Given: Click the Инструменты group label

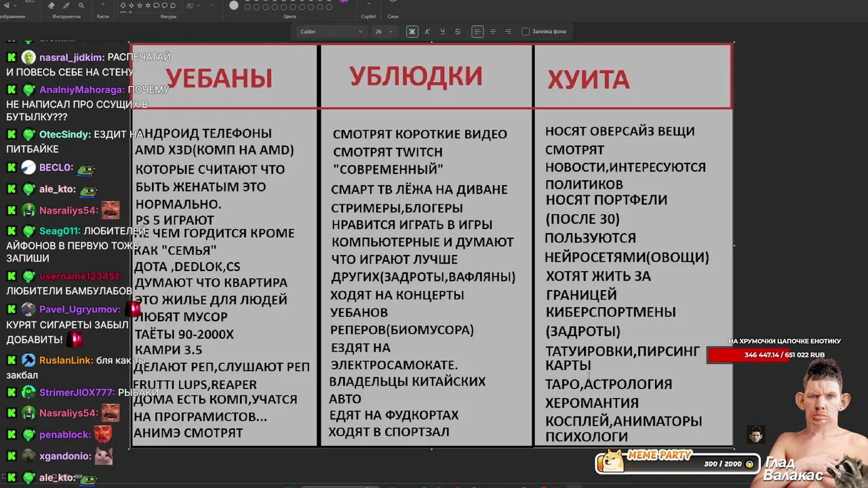Looking at the screenshot, I should 66,16.
